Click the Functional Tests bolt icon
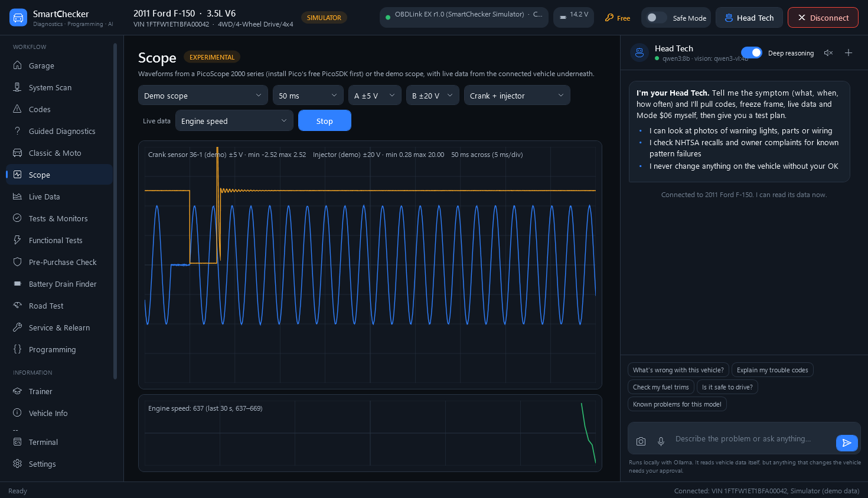868x498 pixels. [17, 240]
